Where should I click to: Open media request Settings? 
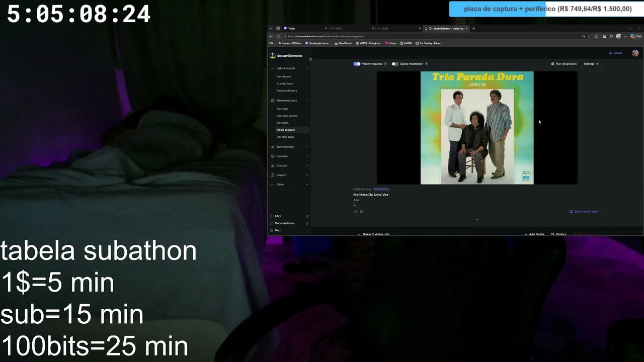coord(591,64)
